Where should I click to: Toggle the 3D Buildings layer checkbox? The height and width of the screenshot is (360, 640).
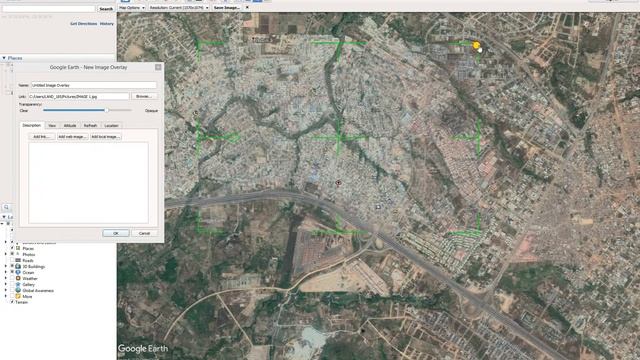pyautogui.click(x=12, y=266)
